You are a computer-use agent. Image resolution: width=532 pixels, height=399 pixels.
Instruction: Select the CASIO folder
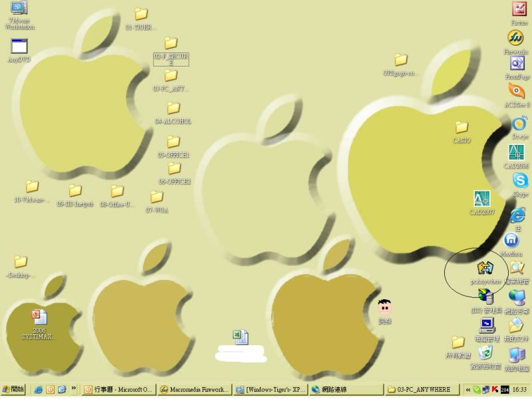coord(462,127)
